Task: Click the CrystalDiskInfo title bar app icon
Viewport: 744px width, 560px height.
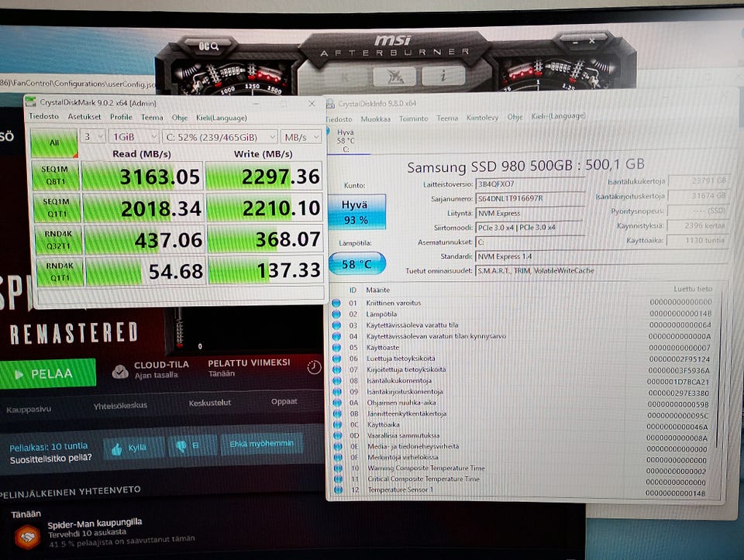Action: click(x=331, y=103)
